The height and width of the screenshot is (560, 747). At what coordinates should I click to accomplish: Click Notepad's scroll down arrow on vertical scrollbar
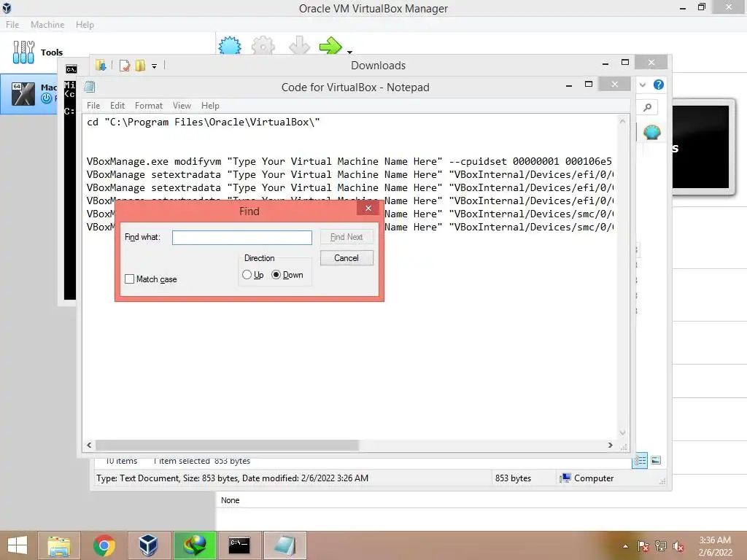[x=622, y=432]
